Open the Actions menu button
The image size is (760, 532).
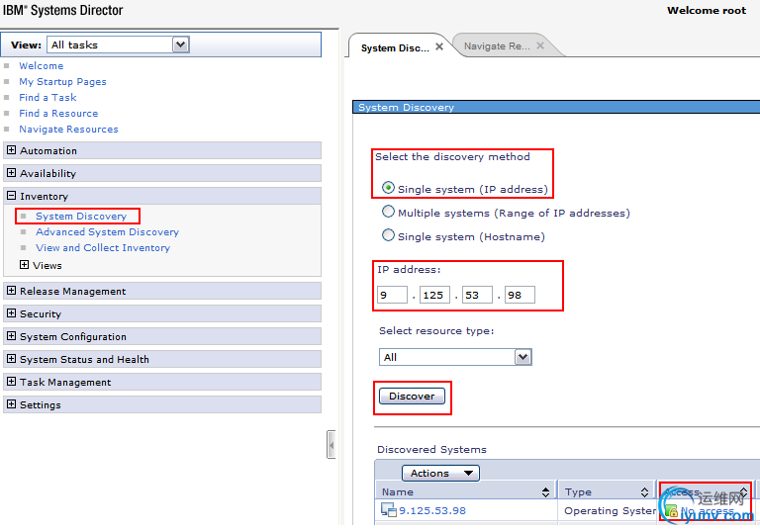[440, 474]
